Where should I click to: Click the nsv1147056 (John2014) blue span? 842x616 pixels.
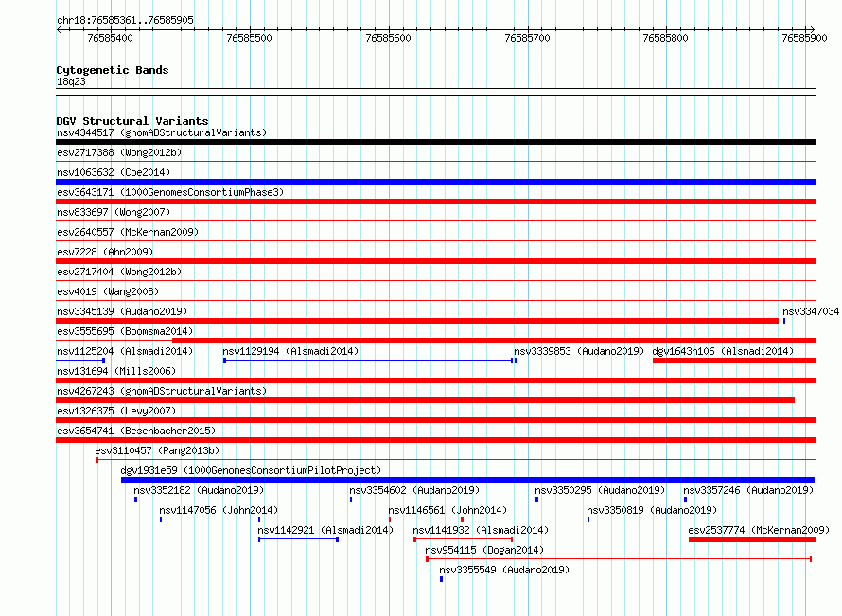[210, 519]
